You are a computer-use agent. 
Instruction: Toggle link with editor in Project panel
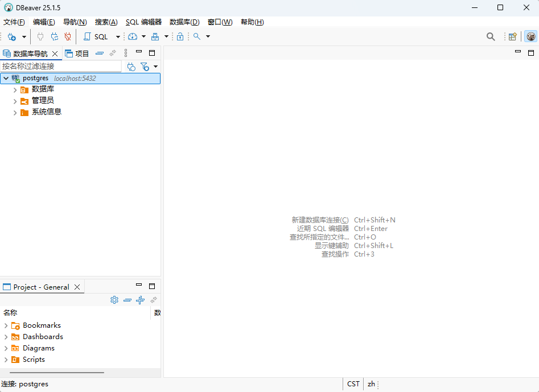(x=154, y=300)
